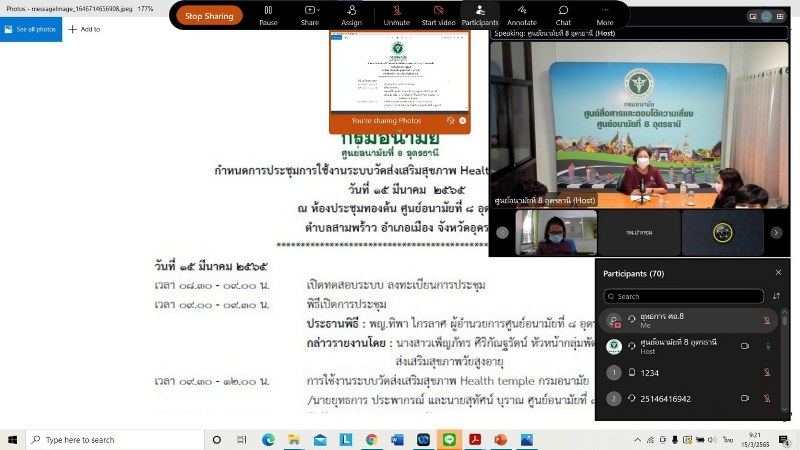The image size is (800, 450).
Task: Open Word from taskbar
Action: [397, 439]
